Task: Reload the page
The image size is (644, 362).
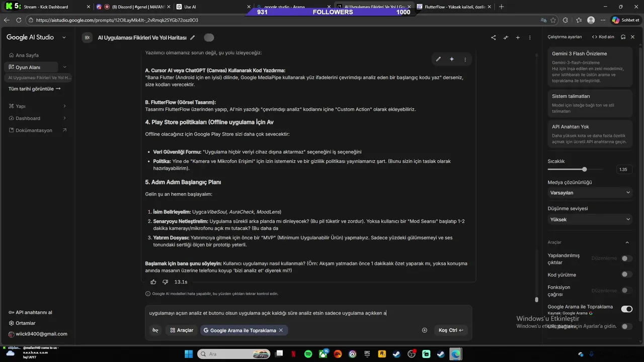Action: click(19, 20)
